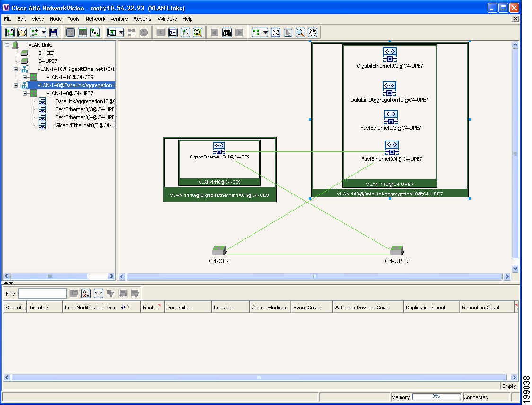Screen dimensions: 532x405
Task: Open the File menu
Action: (8, 19)
